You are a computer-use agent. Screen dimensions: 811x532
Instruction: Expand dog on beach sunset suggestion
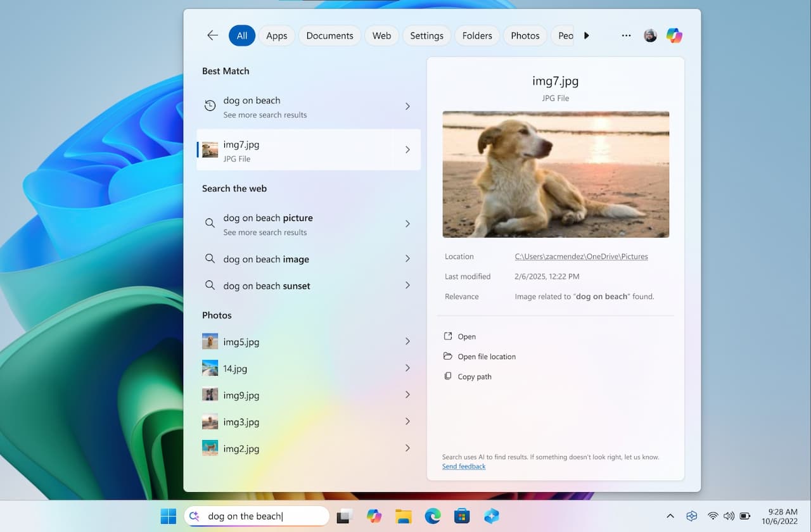[407, 286]
